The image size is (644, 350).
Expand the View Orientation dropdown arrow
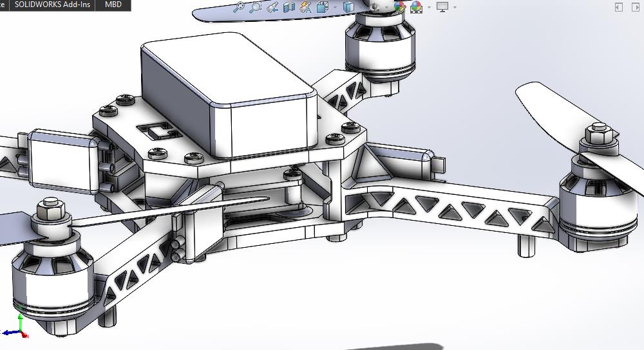coord(335,7)
